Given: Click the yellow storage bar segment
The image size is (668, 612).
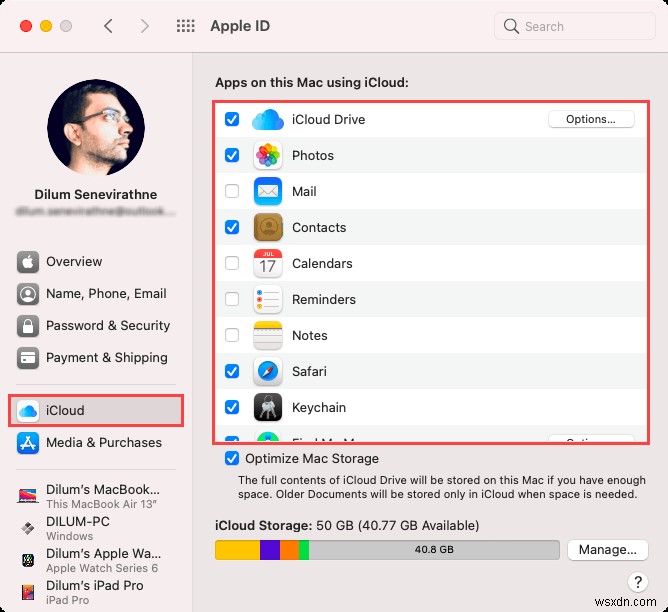Looking at the screenshot, I should (238, 550).
